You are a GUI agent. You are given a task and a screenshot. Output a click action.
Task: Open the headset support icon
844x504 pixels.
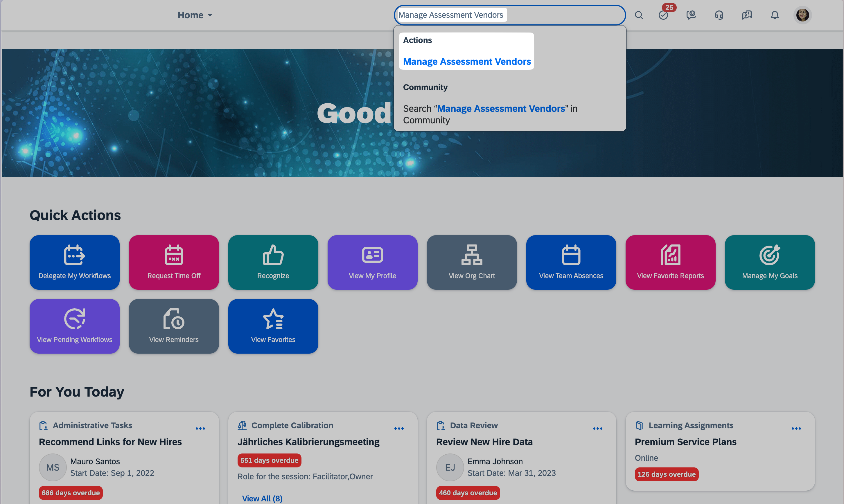click(719, 15)
